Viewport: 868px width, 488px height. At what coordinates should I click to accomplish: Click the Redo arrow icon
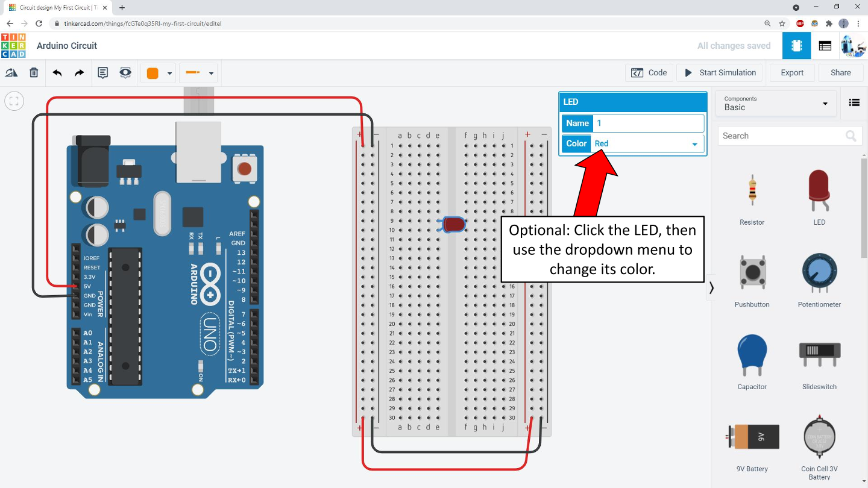pos(78,72)
